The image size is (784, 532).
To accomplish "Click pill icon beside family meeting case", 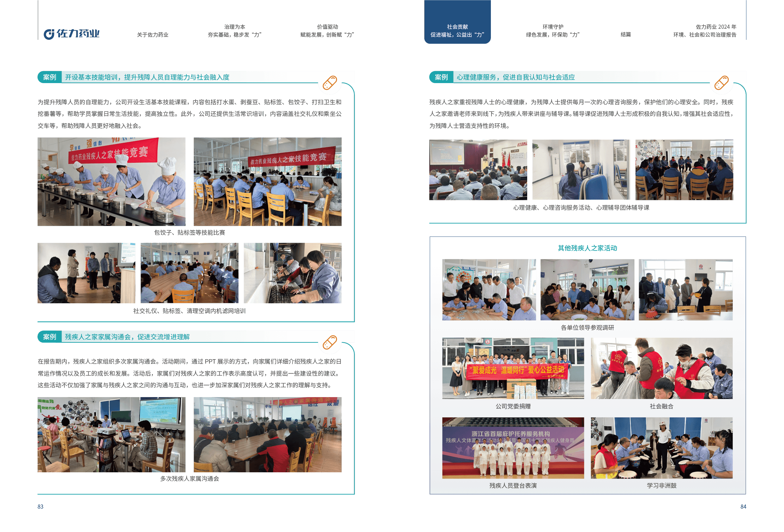I will coord(329,342).
